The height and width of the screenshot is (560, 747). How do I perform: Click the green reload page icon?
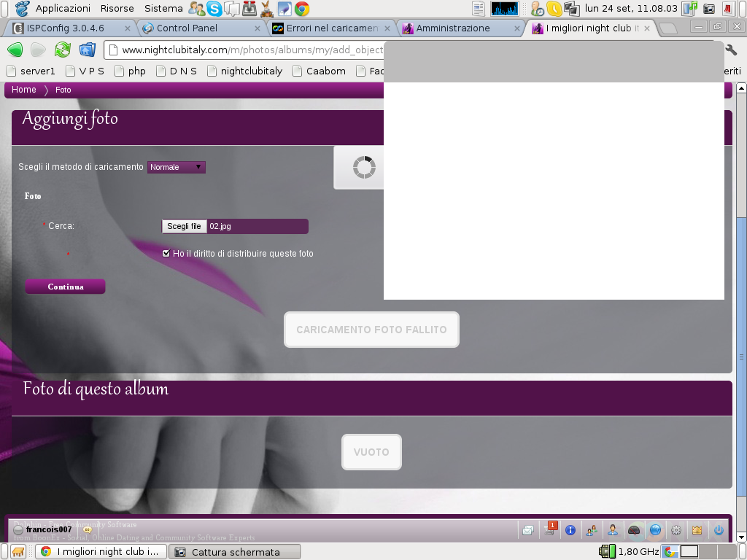click(x=63, y=50)
